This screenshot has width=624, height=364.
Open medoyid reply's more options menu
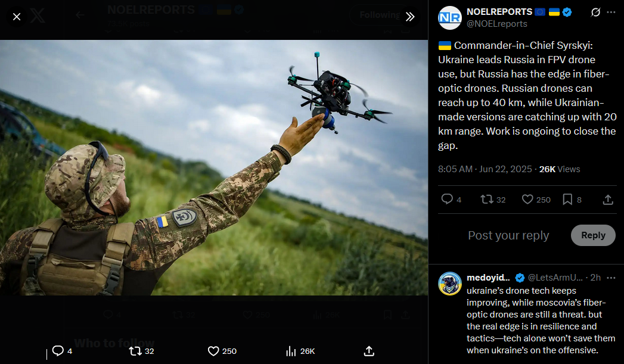tap(611, 278)
